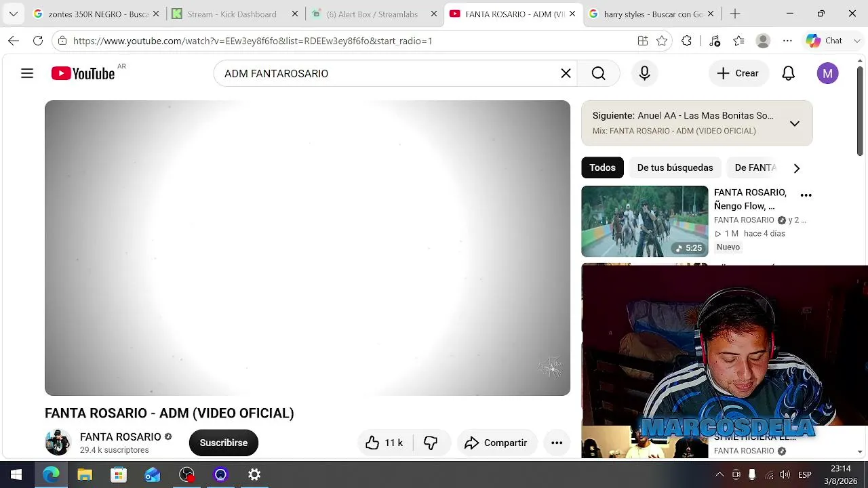View site information lock icon

pos(62,41)
